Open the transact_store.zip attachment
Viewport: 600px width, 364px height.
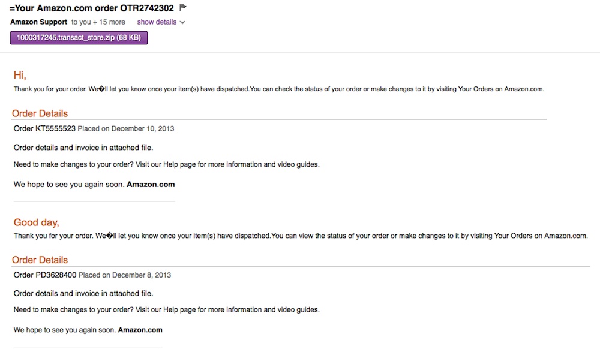pyautogui.click(x=79, y=38)
